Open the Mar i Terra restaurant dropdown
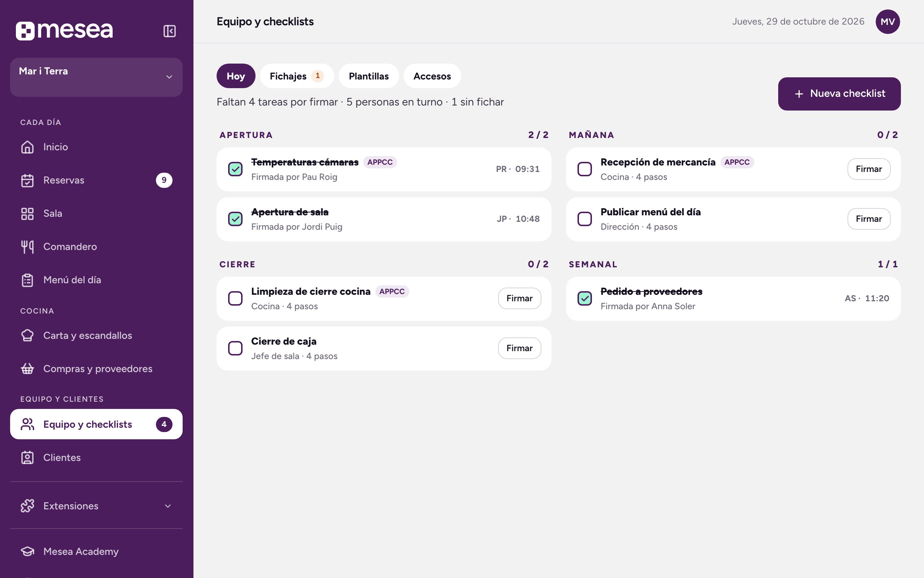This screenshot has width=924, height=578. pyautogui.click(x=96, y=77)
